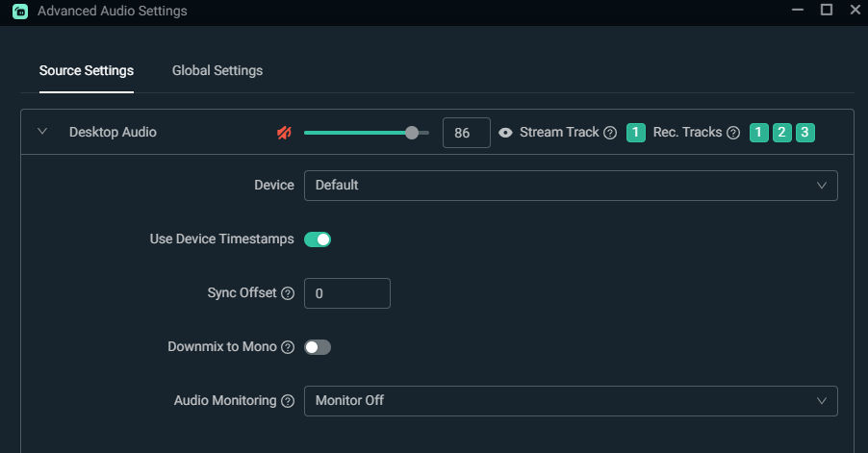
Task: Disable the Use Device Timestamps switch
Action: (x=318, y=239)
